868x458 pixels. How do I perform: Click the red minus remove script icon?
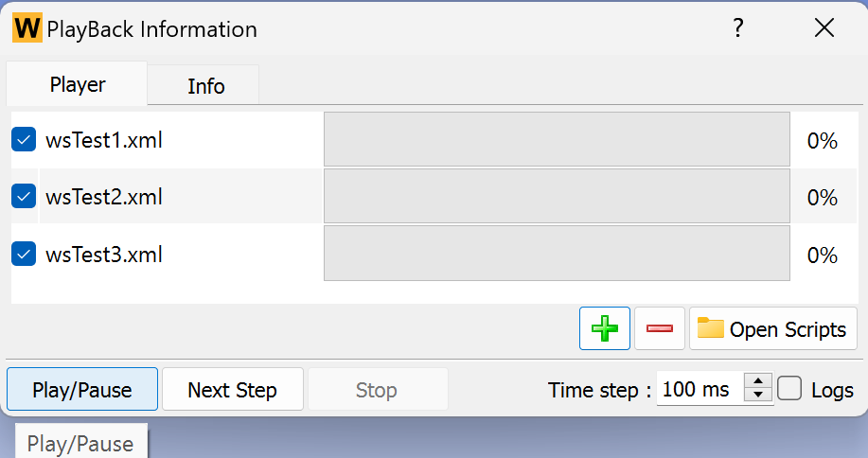[x=660, y=328]
